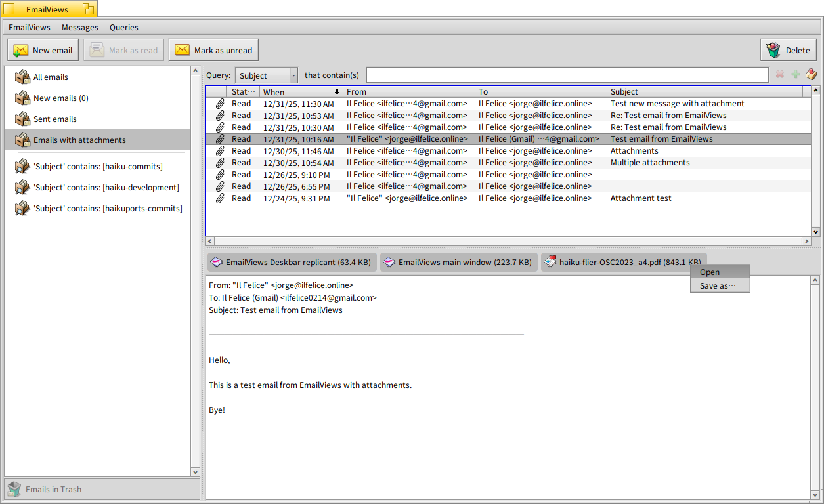
Task: Click the save query box icon
Action: coord(811,75)
